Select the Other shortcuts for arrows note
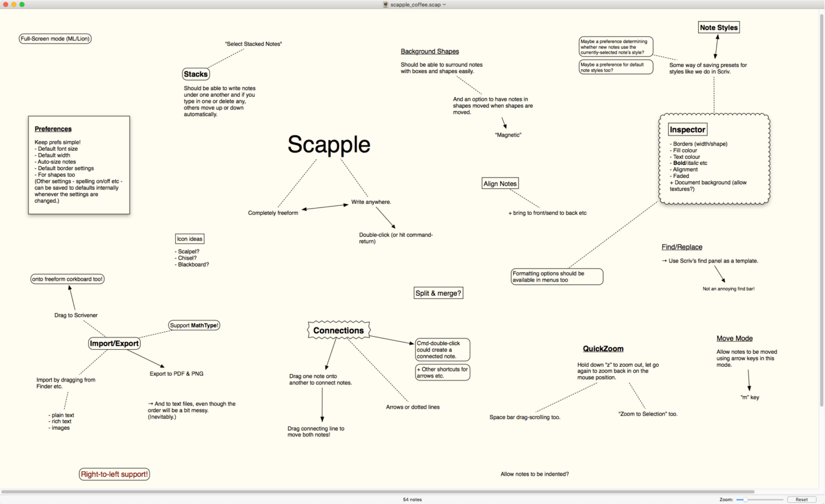Image resolution: width=825 pixels, height=504 pixels. [x=443, y=372]
